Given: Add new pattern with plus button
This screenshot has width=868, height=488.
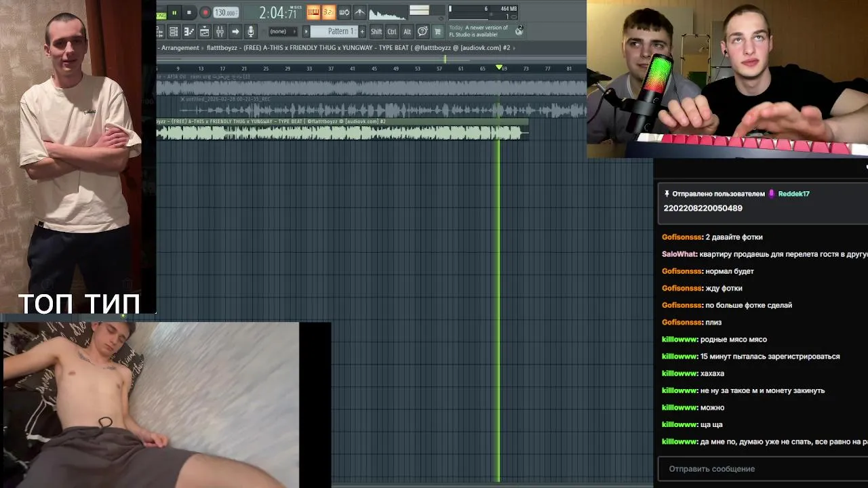Looking at the screenshot, I should click(362, 31).
